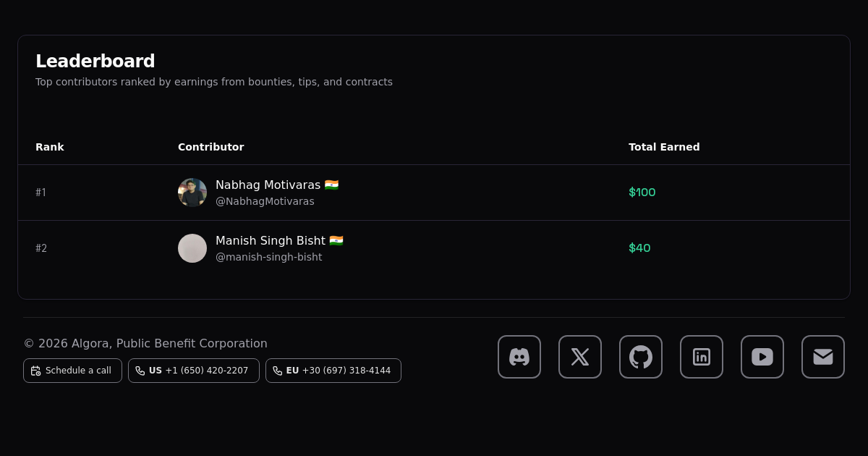Open Manish Singh Bisht profile name
Screen dimensions: 868x456
tap(271, 240)
